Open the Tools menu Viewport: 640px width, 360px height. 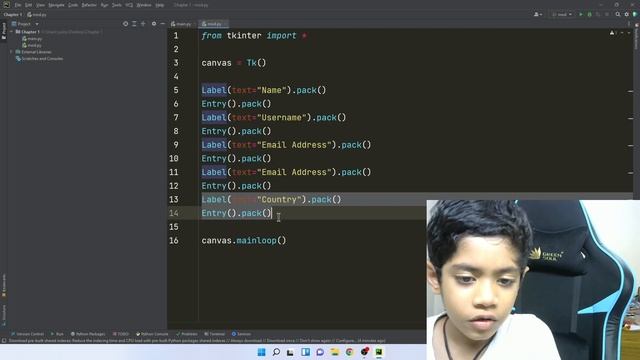click(117, 5)
